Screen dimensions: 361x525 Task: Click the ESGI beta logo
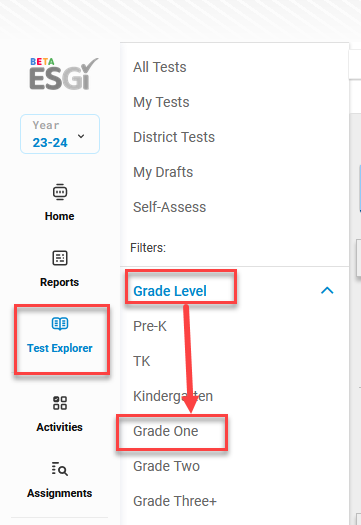pyautogui.click(x=64, y=74)
